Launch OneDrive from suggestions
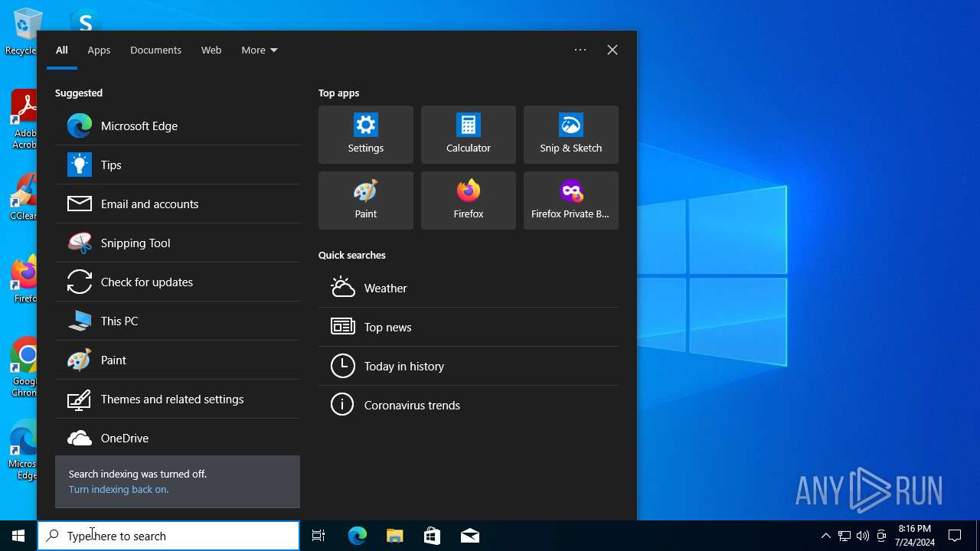The width and height of the screenshot is (980, 551). (x=178, y=438)
